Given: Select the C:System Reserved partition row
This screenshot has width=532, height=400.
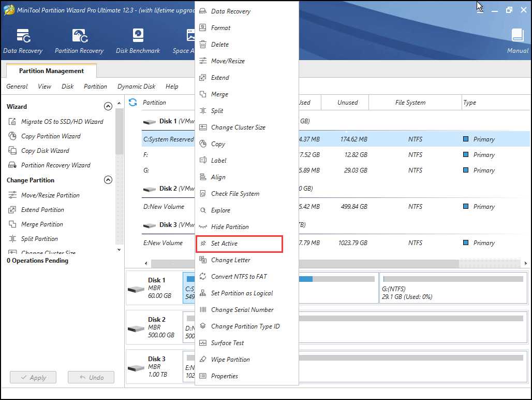Looking at the screenshot, I should pos(336,139).
